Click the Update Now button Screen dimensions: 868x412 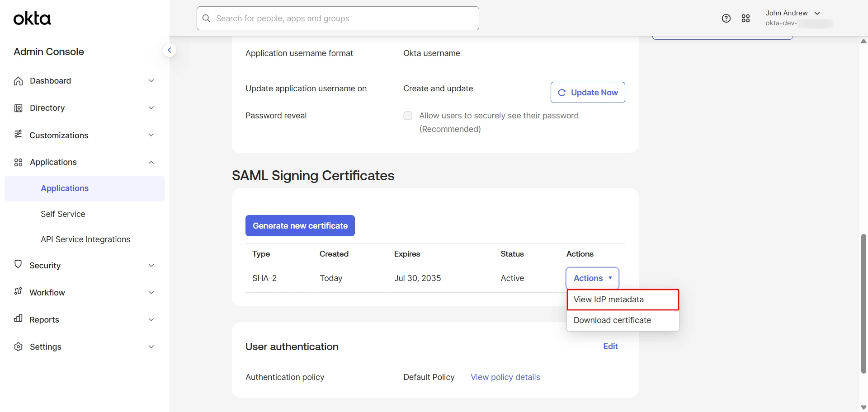coord(588,93)
